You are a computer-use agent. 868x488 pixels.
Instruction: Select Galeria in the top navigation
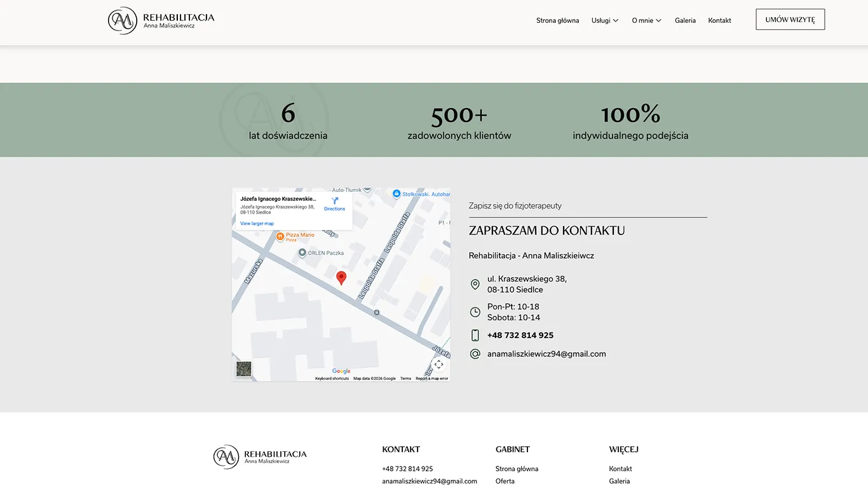[x=685, y=20]
